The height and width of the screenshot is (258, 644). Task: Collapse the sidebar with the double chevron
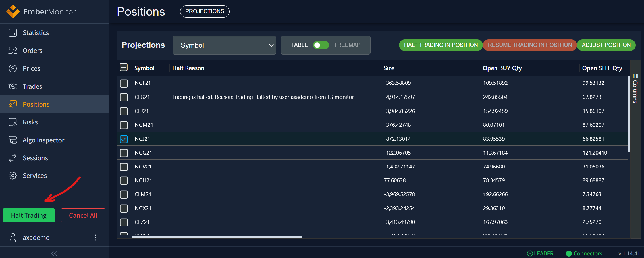(x=54, y=253)
